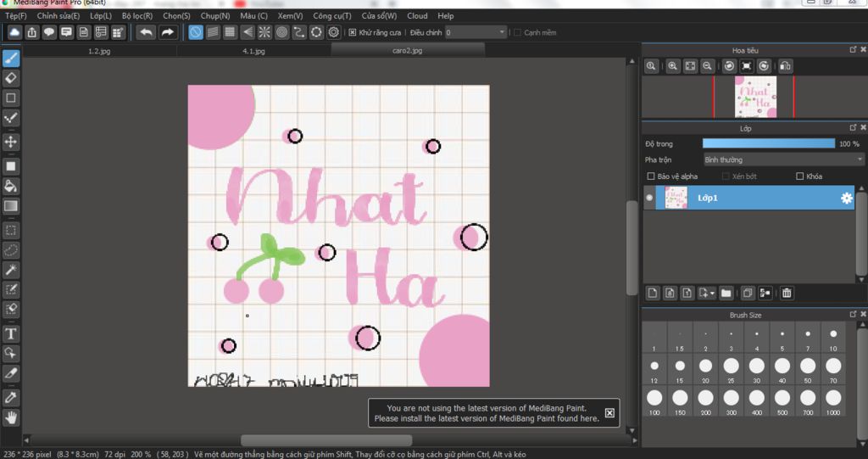Click zoom in icon in Navigator
This screenshot has height=459, width=868.
click(x=672, y=66)
